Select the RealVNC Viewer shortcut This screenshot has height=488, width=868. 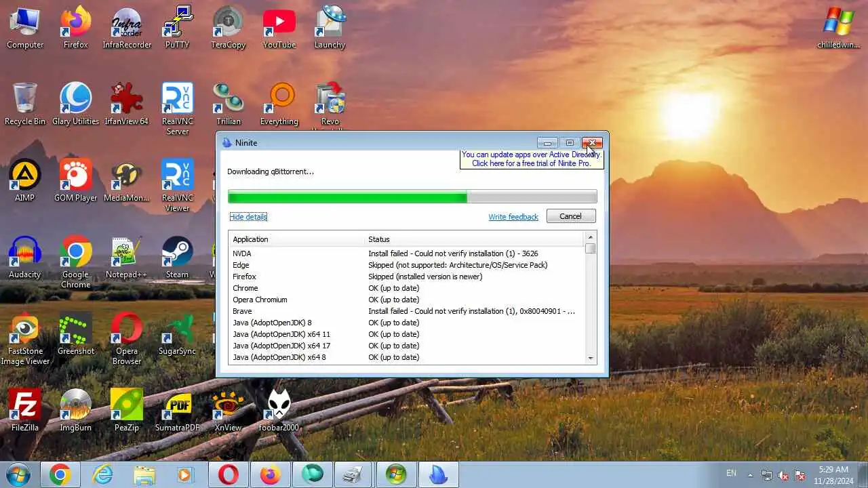click(178, 185)
